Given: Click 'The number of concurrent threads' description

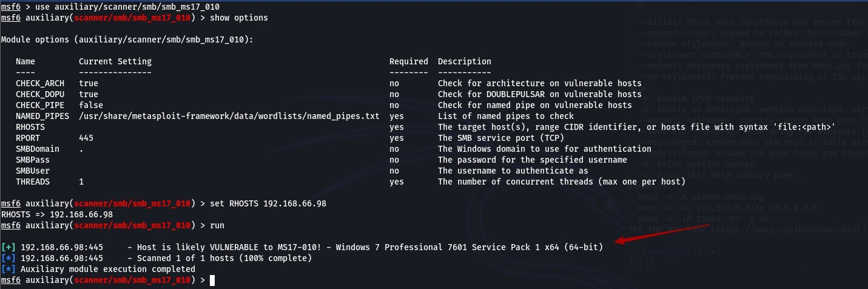Looking at the screenshot, I should [x=562, y=182].
